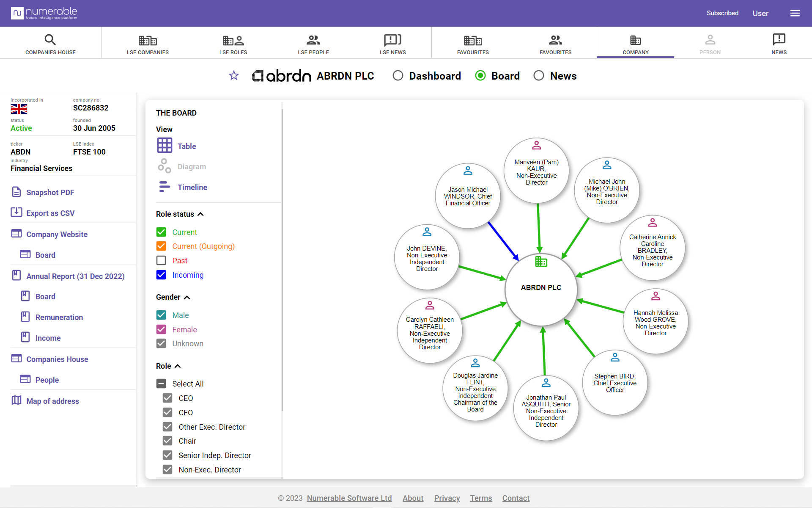812x508 pixels.
Task: Select the News radio button
Action: (539, 76)
